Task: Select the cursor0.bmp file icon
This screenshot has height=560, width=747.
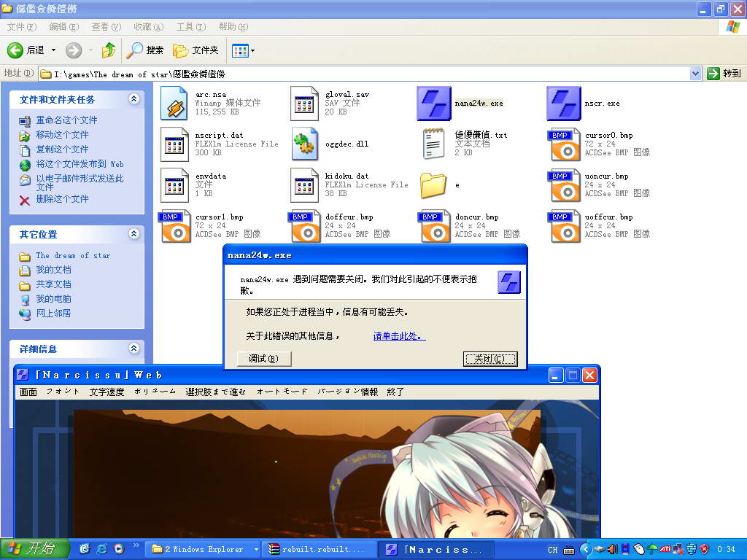Action: (564, 144)
